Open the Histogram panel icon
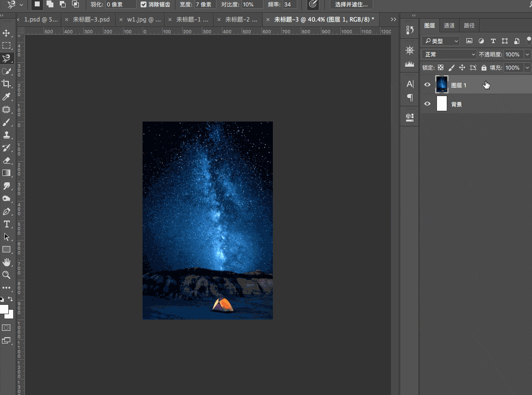Screen dimensions: 532x395 tap(410, 64)
